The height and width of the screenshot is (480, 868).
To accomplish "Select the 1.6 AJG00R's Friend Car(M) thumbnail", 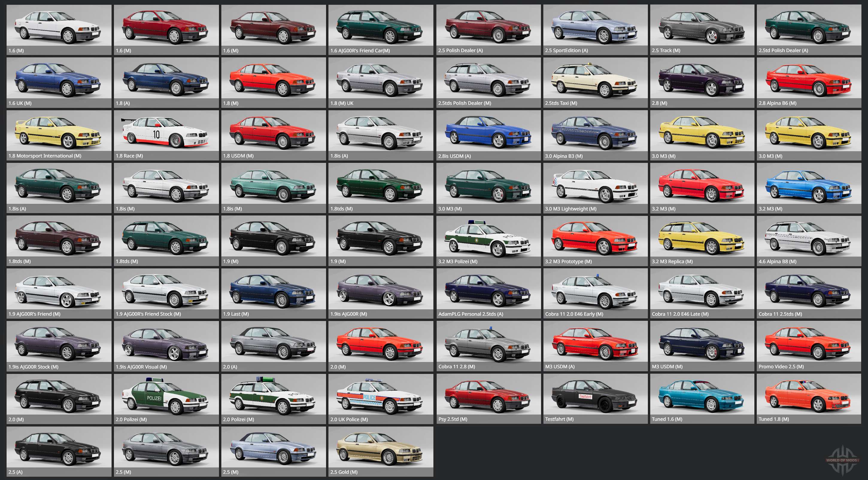I will [x=381, y=30].
